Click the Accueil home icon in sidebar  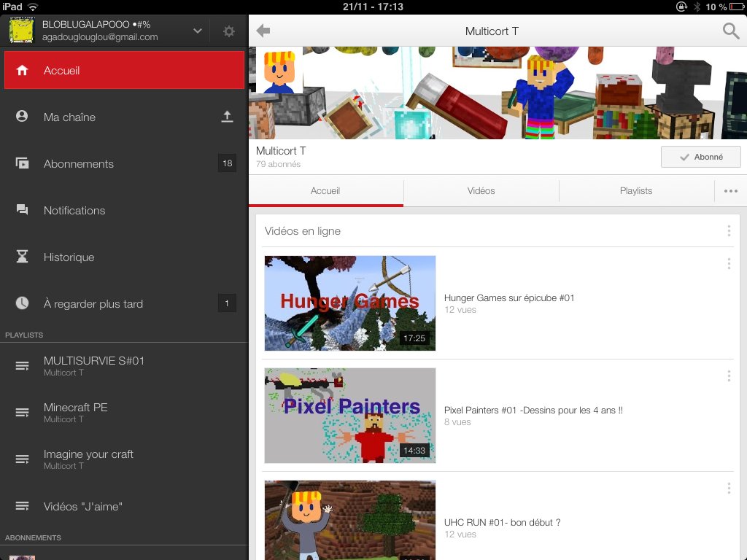click(x=22, y=71)
